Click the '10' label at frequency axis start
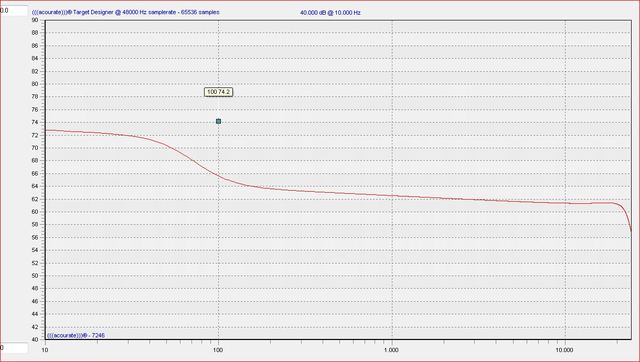Viewport: 640px width, 362px height. [x=45, y=350]
